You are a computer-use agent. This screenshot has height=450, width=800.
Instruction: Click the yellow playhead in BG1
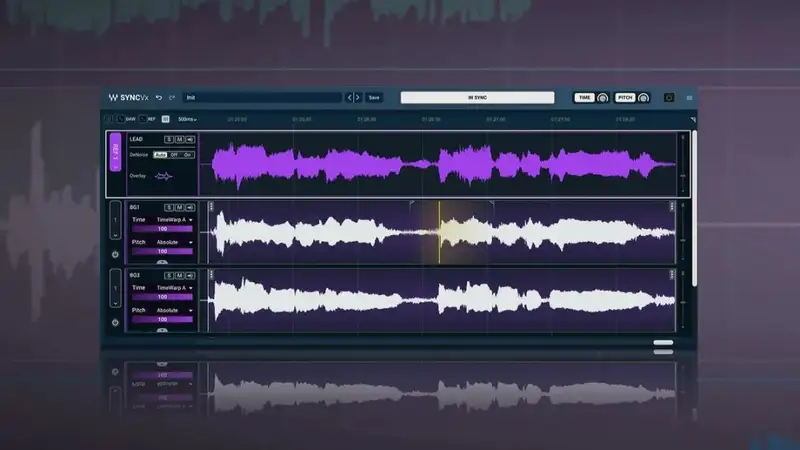(439, 232)
